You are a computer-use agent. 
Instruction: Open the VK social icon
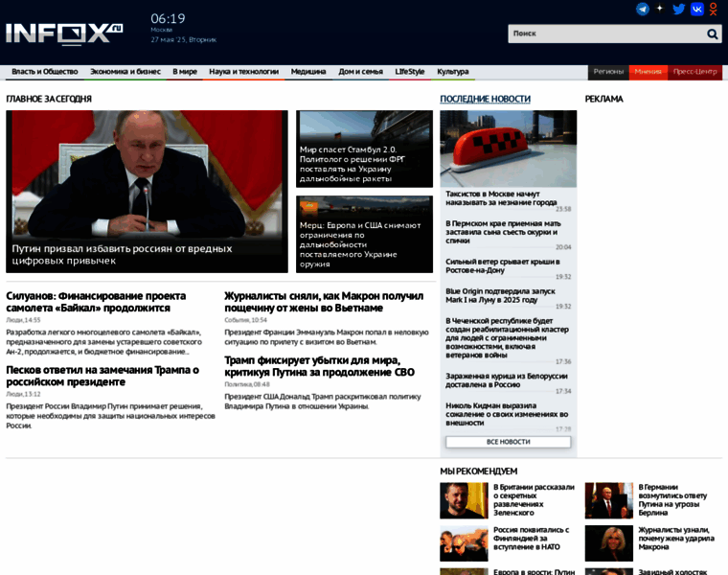click(697, 9)
